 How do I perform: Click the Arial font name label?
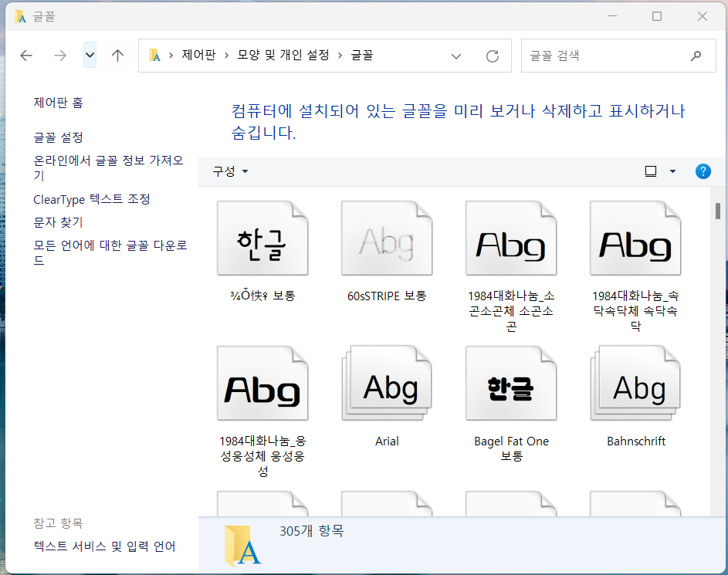point(387,441)
